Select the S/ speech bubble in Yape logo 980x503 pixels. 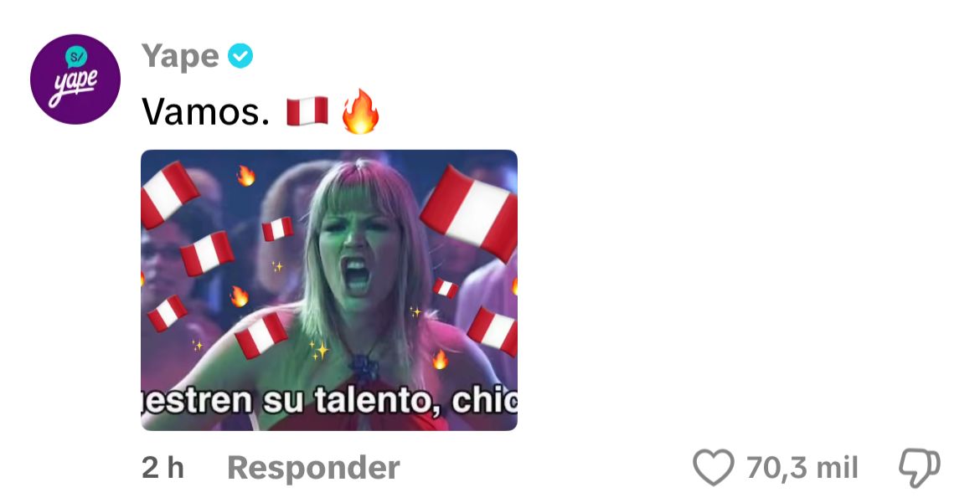click(x=76, y=58)
